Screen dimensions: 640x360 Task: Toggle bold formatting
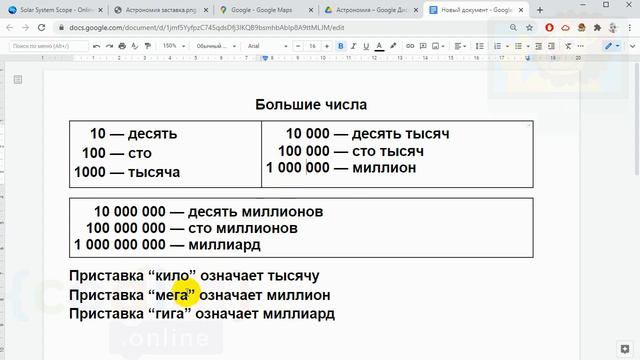coord(340,46)
